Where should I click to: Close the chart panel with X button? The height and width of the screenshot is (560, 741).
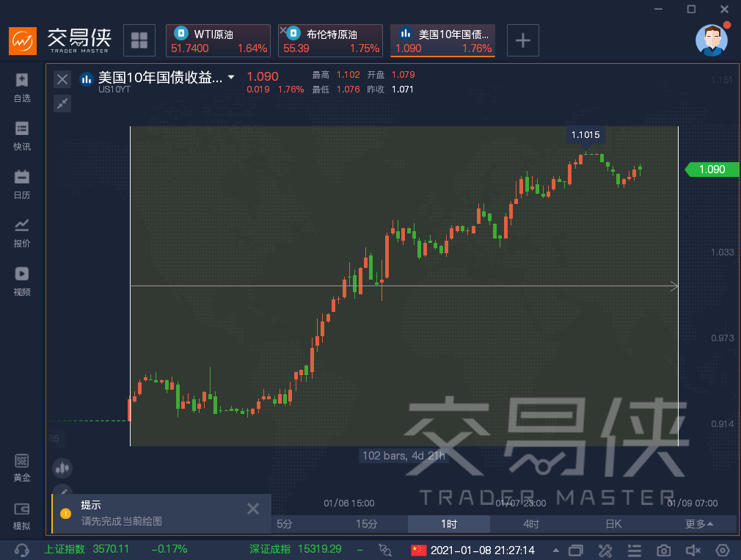(62, 79)
